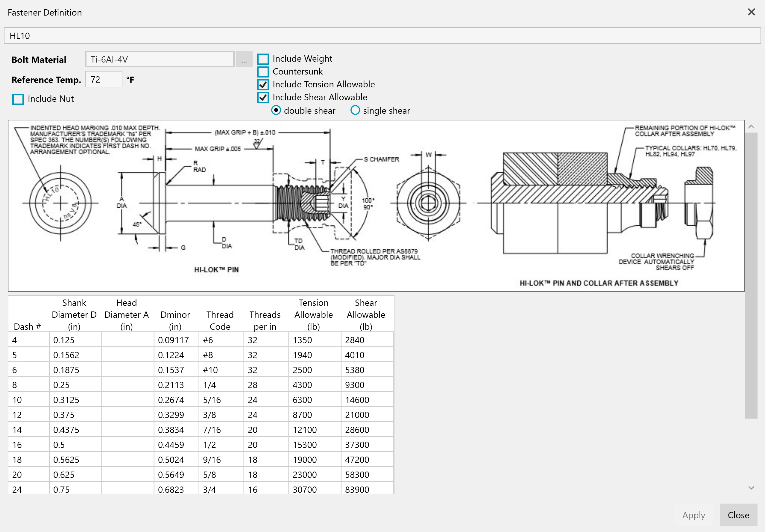The width and height of the screenshot is (765, 532).
Task: Click the vertical scrollbar thumb
Action: 751,275
